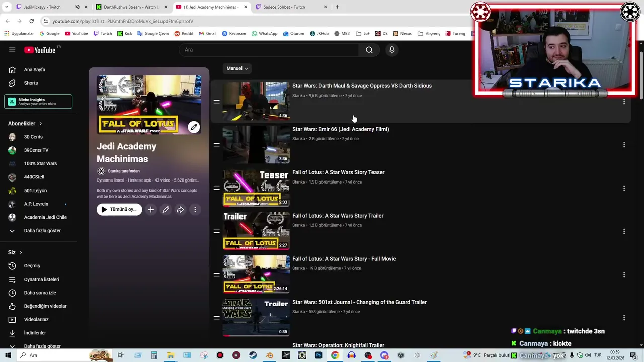Open options for Fall of Lotus Teaser

click(624, 188)
